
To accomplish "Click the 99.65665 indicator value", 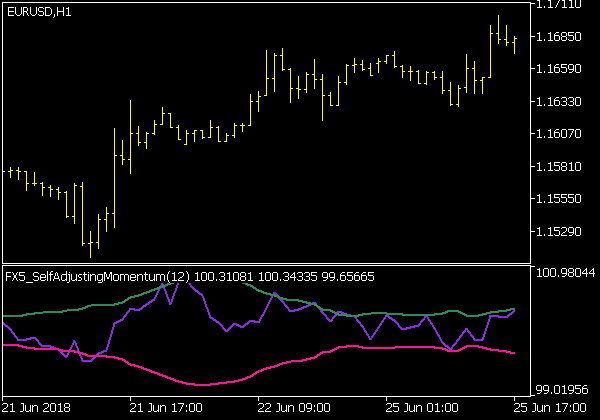I will tap(348, 277).
